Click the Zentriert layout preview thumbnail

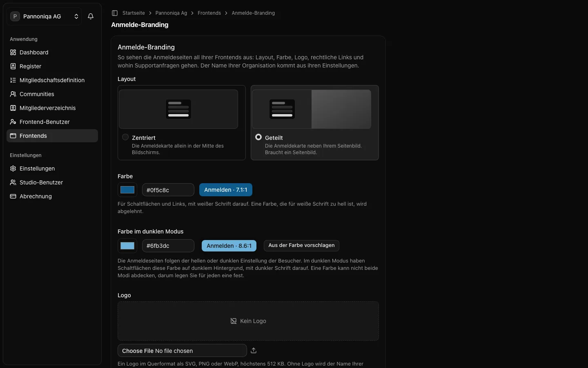click(178, 109)
